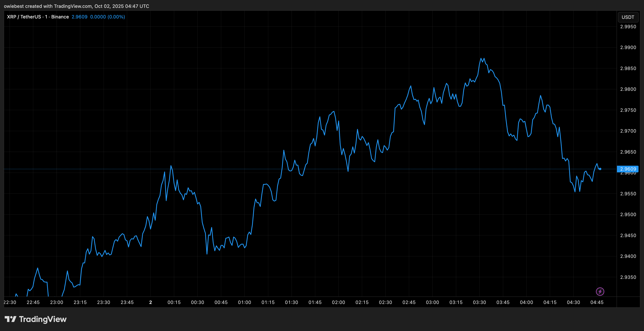
Task: Click the 04:45 time axis label
Action: pyautogui.click(x=597, y=302)
